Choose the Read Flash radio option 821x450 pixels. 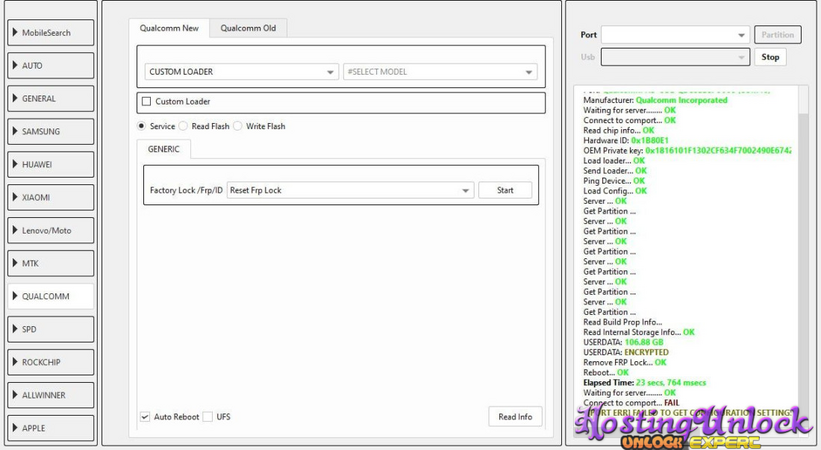[184, 127]
